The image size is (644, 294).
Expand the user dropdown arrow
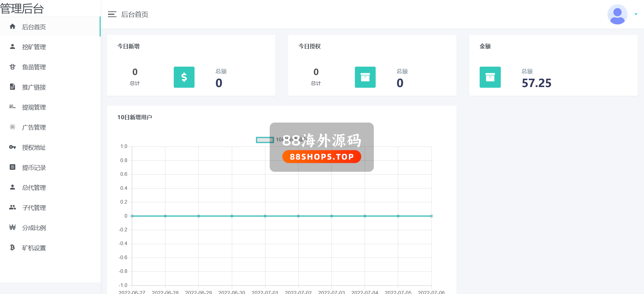click(636, 14)
